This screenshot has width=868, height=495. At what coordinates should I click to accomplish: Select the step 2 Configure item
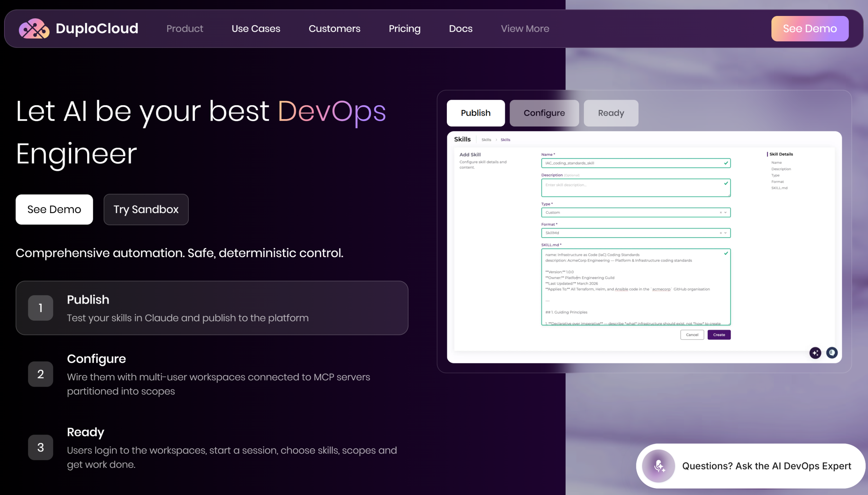[212, 374]
